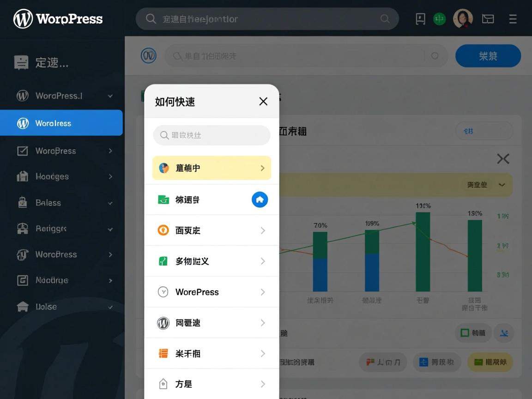The width and height of the screenshot is (532, 399).
Task: Expand the Aeriggs sidebar chevron
Action: pyautogui.click(x=110, y=229)
